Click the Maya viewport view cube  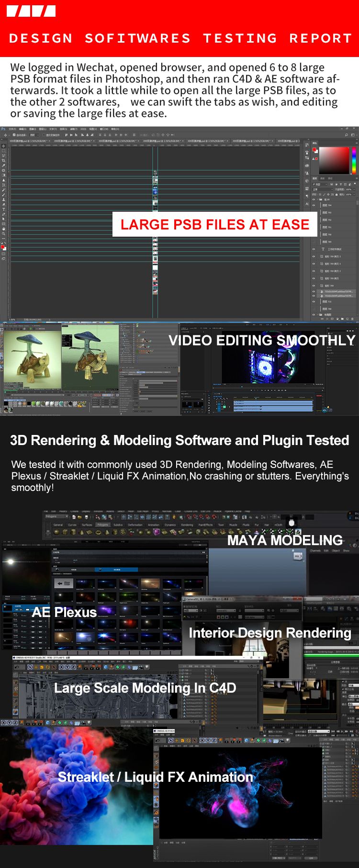[x=298, y=556]
